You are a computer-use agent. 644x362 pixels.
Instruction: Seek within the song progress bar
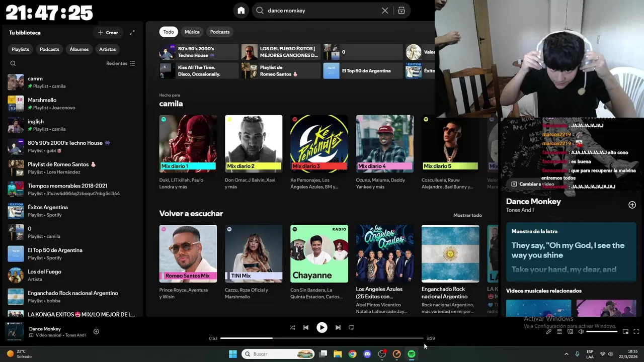[x=322, y=338]
